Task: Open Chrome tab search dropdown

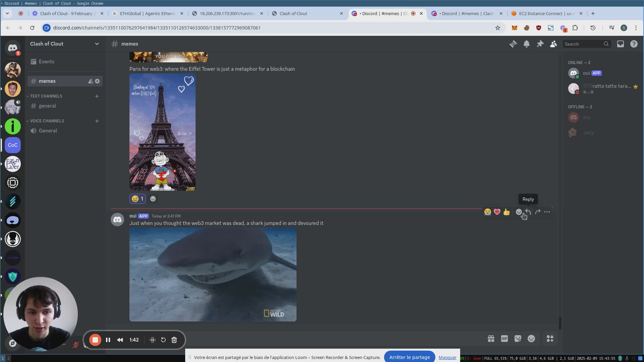Action: [7, 14]
